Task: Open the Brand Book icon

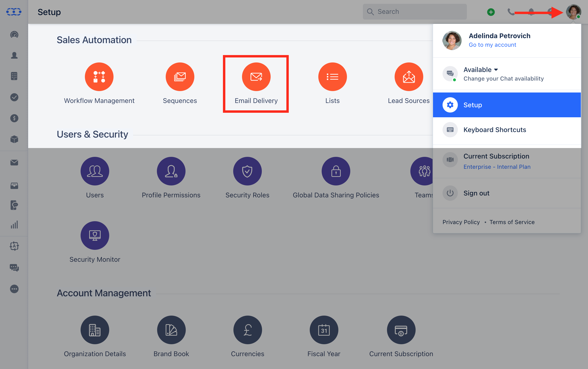Action: click(171, 330)
